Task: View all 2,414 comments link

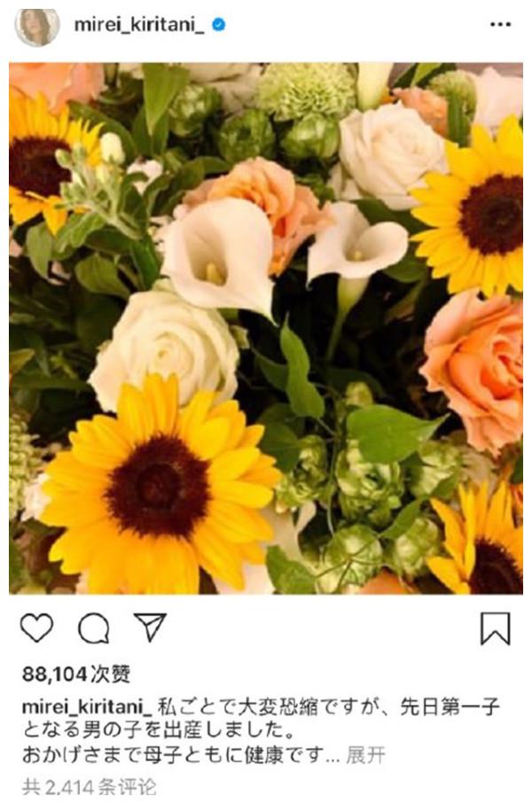Action: pyautogui.click(x=90, y=785)
